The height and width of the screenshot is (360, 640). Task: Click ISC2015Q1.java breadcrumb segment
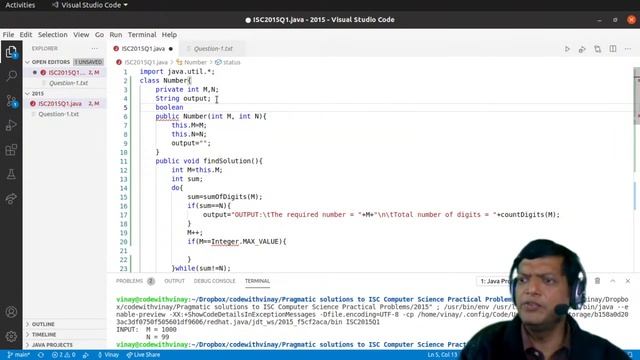tap(142, 62)
